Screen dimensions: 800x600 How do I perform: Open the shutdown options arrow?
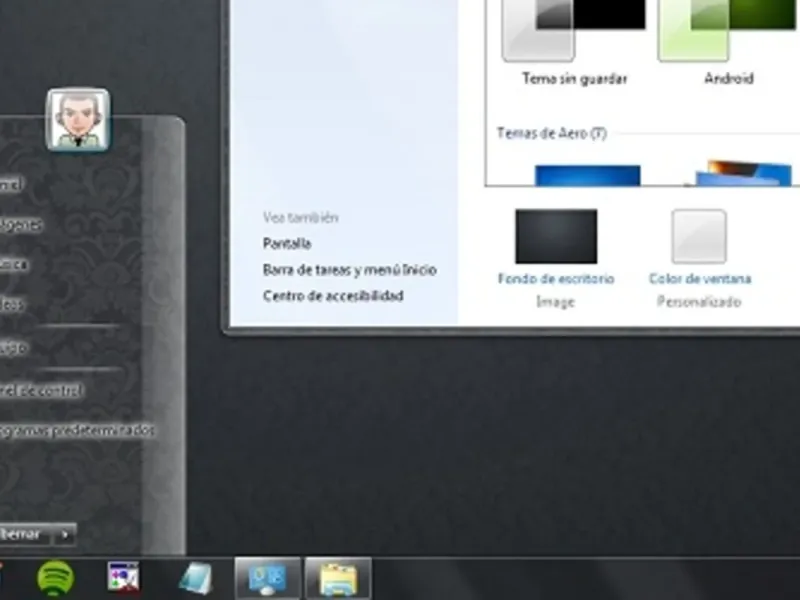pos(65,535)
